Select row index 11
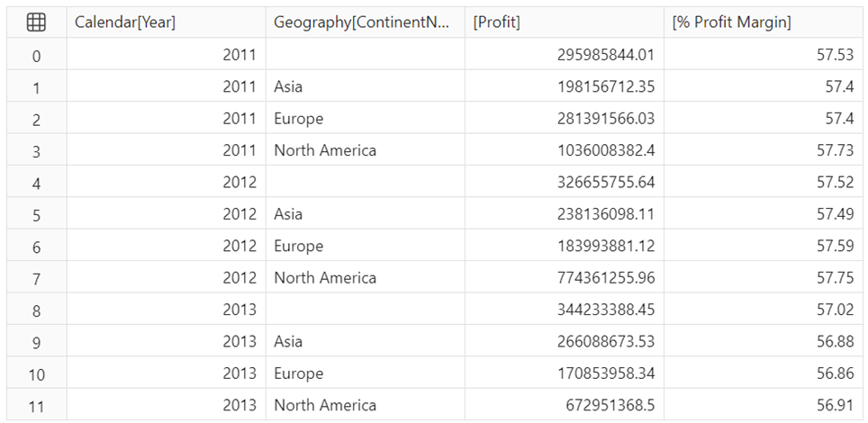The height and width of the screenshot is (423, 868). [x=36, y=406]
